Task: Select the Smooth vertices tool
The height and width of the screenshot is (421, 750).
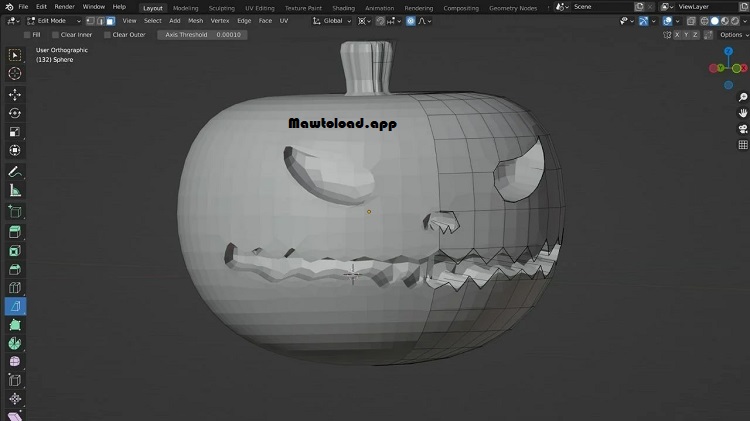Action: [x=15, y=362]
